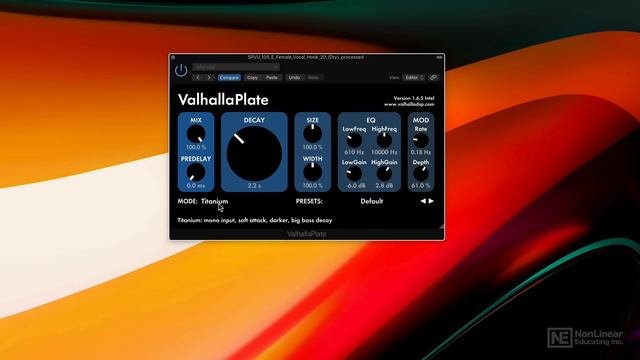Close the plugin window with top-left button
The height and width of the screenshot is (360, 640).
173,57
